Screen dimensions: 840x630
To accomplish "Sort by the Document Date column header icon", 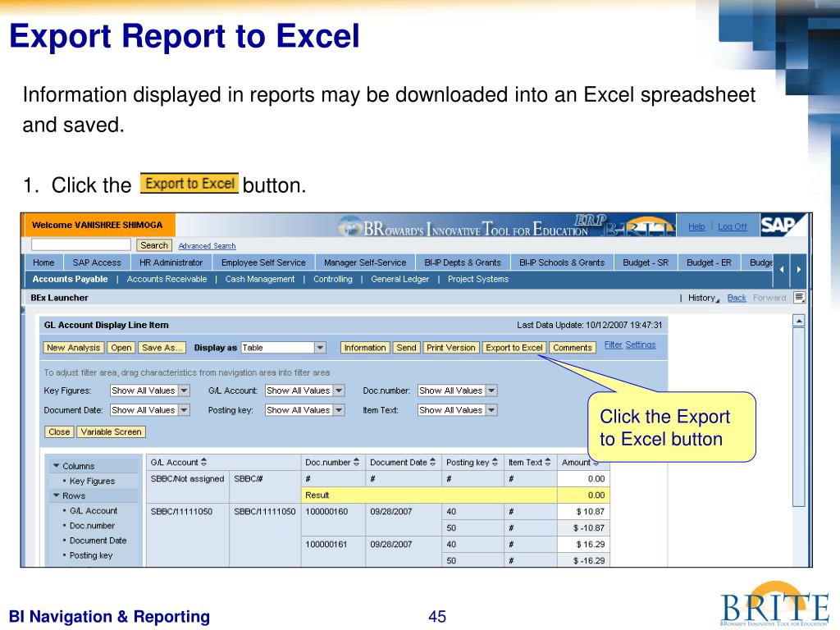I will click(432, 463).
